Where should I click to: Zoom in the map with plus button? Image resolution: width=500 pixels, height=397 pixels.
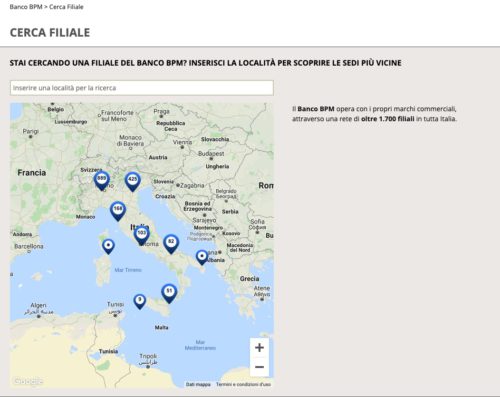pyautogui.click(x=259, y=348)
